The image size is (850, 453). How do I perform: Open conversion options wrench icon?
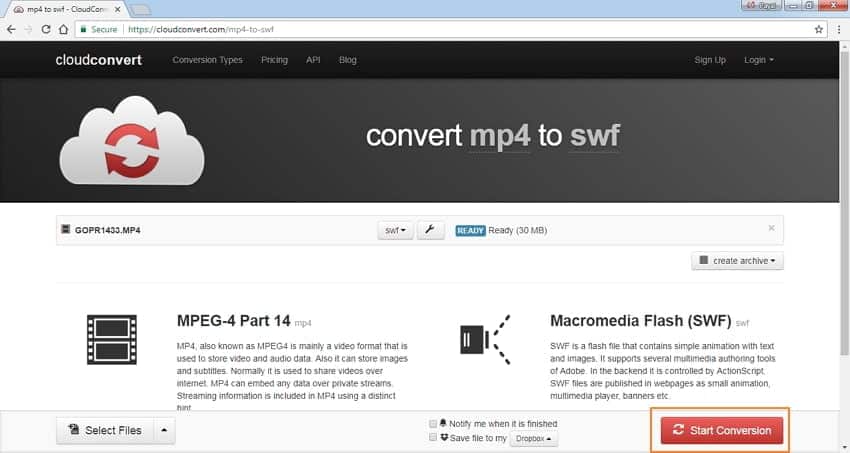coord(430,230)
